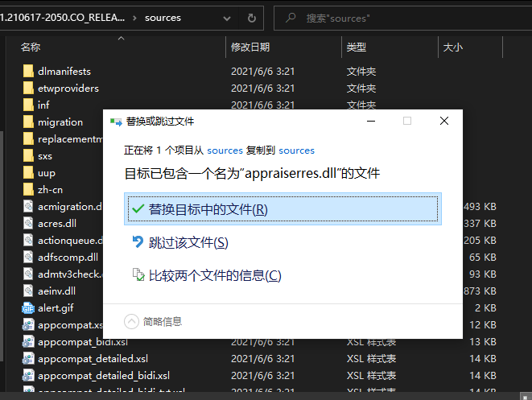Click the 13 KB size cell
The image size is (532, 400).
(x=483, y=341)
